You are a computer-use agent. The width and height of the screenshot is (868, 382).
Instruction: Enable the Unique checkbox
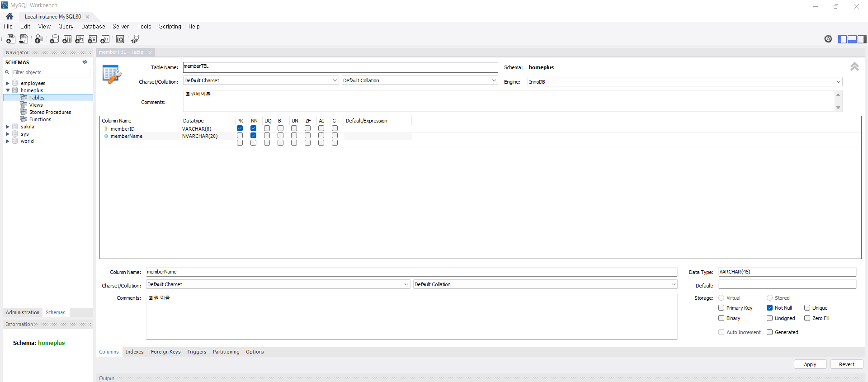(807, 308)
